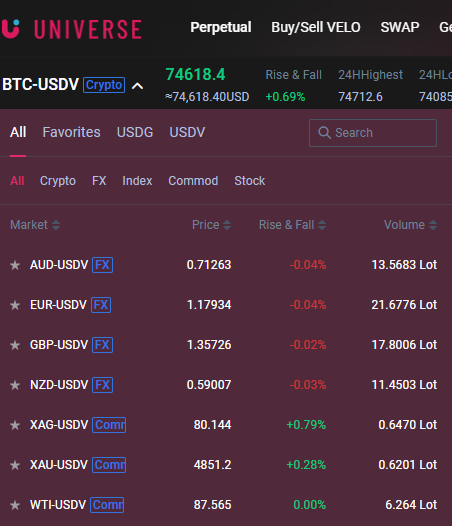This screenshot has height=526, width=452.
Task: Filter markets by FX category
Action: (99, 181)
